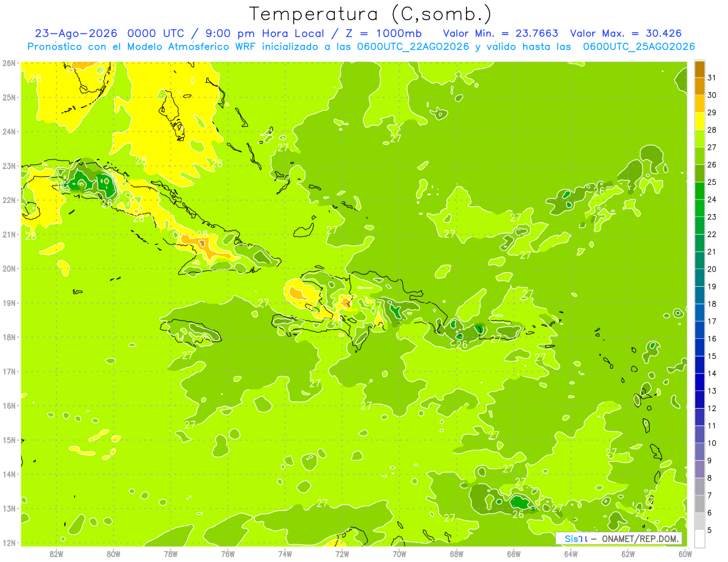Click the '13N' latitude axis label
This screenshot has height=562, width=728.
[8, 508]
